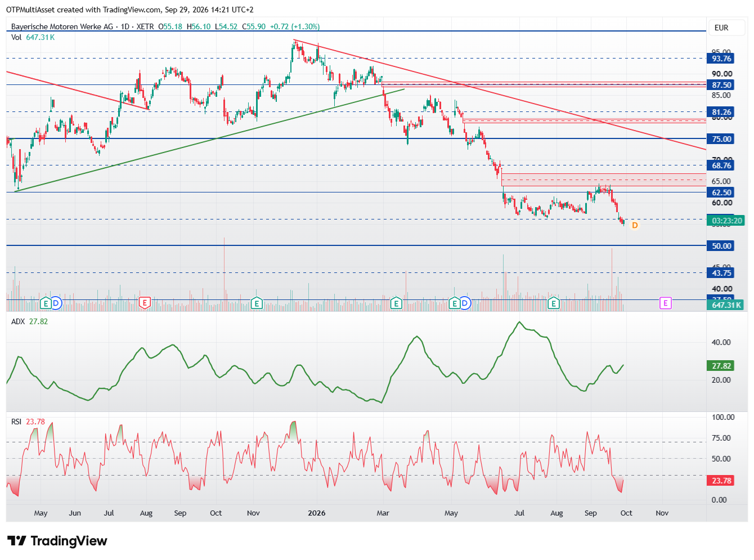Open the purple upcoming earnings E marker
This screenshot has height=560, width=754.
click(665, 303)
